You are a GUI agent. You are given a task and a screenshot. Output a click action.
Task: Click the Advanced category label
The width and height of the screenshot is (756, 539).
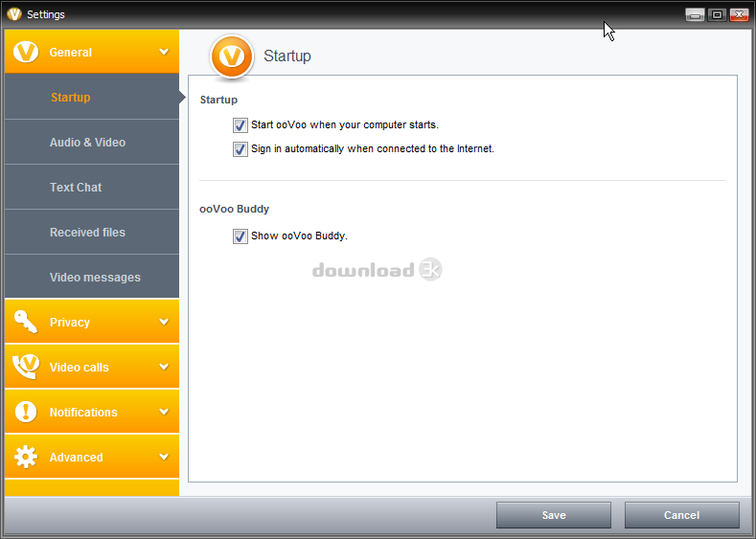tap(77, 457)
